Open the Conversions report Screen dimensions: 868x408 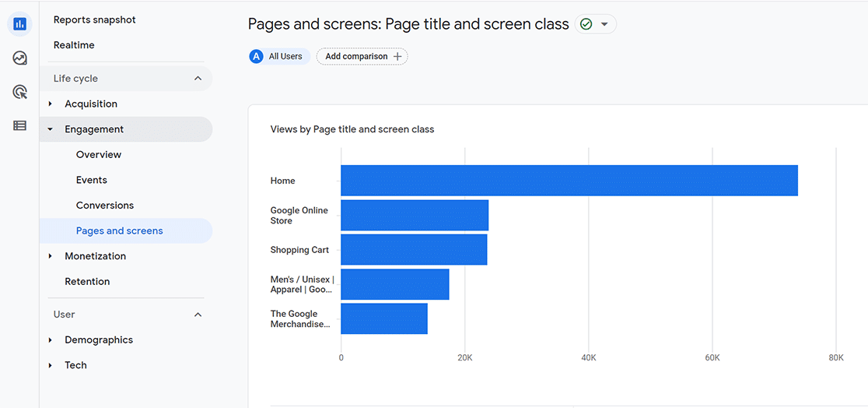point(105,206)
